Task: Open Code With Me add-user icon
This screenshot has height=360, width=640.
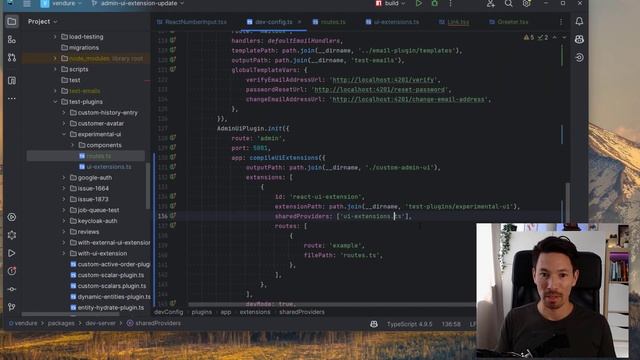Action: [490, 4]
